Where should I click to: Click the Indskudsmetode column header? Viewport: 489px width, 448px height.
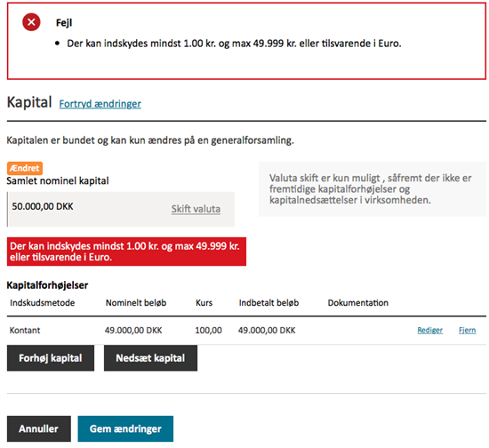[x=42, y=303]
